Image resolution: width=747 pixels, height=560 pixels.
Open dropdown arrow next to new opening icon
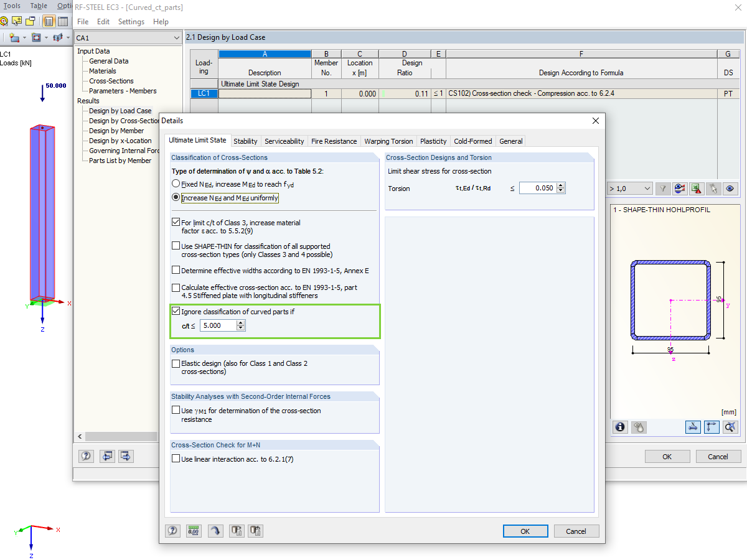(x=46, y=37)
